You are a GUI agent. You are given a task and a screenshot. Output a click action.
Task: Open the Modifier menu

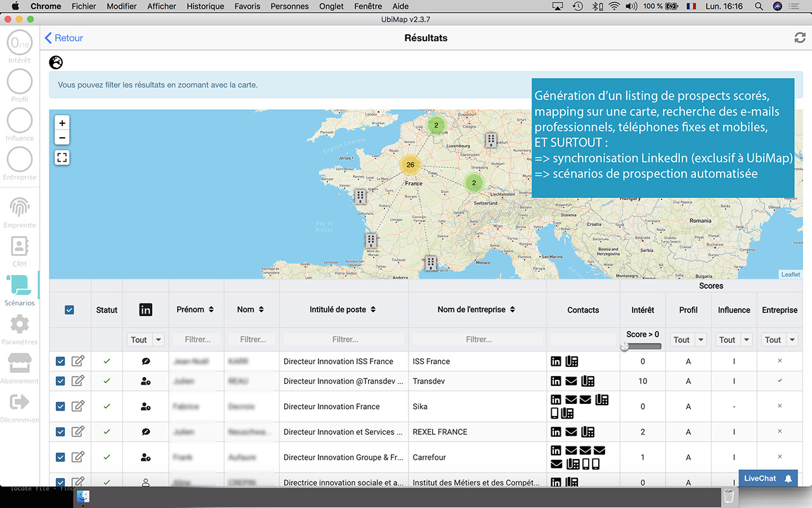tap(122, 6)
